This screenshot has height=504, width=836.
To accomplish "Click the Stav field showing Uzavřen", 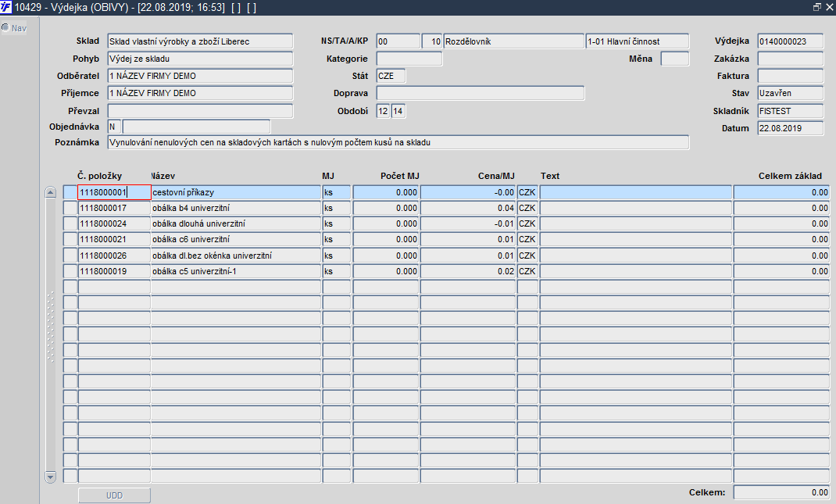I will point(790,93).
